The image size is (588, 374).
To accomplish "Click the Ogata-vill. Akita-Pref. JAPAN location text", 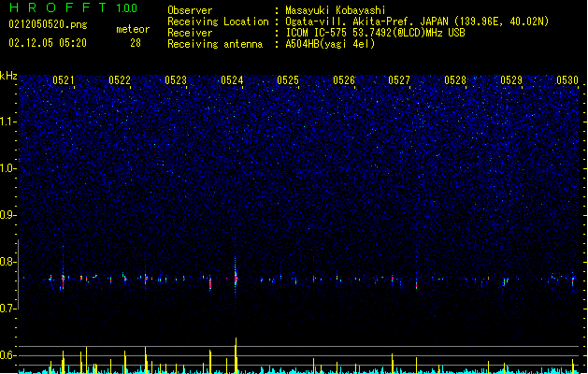I will click(x=366, y=22).
